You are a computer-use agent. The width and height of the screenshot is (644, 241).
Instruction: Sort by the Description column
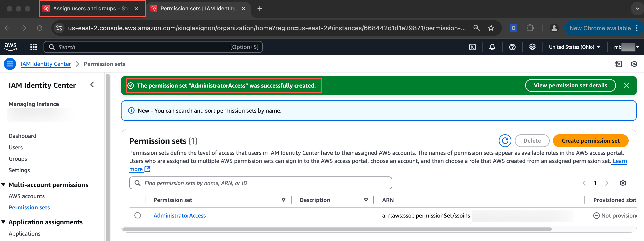point(366,200)
